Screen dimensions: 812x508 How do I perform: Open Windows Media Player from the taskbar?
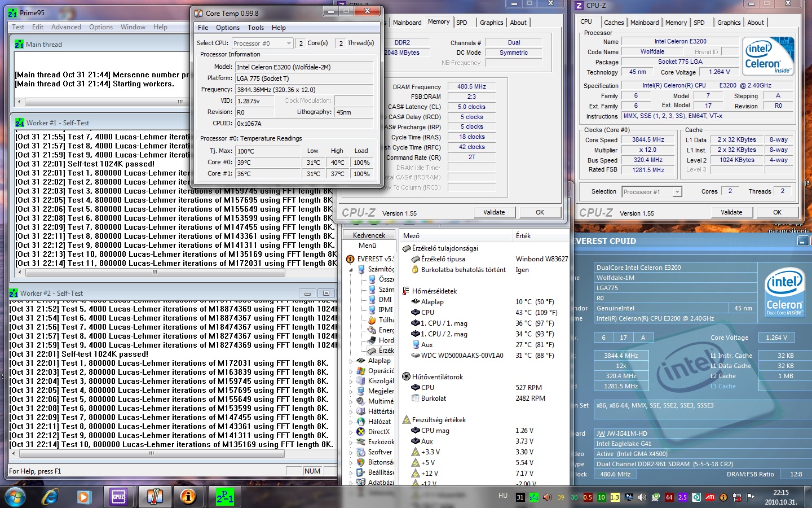point(84,497)
